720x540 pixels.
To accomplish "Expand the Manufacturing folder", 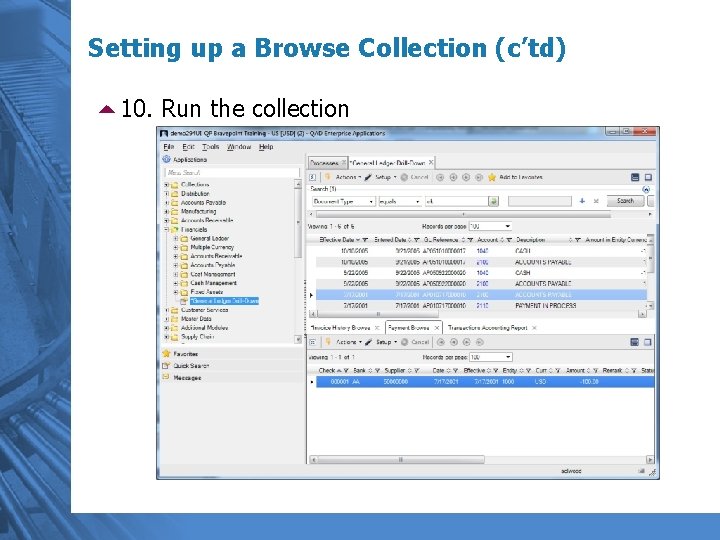I will (167, 212).
